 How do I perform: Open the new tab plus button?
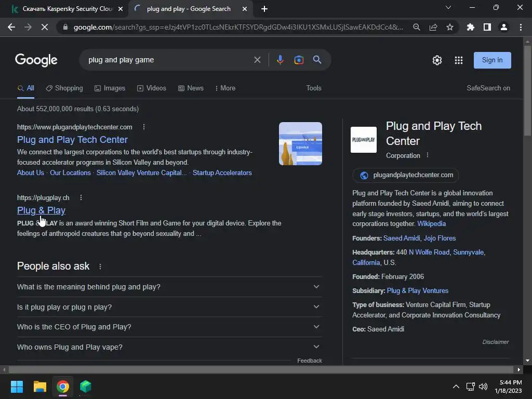264,9
